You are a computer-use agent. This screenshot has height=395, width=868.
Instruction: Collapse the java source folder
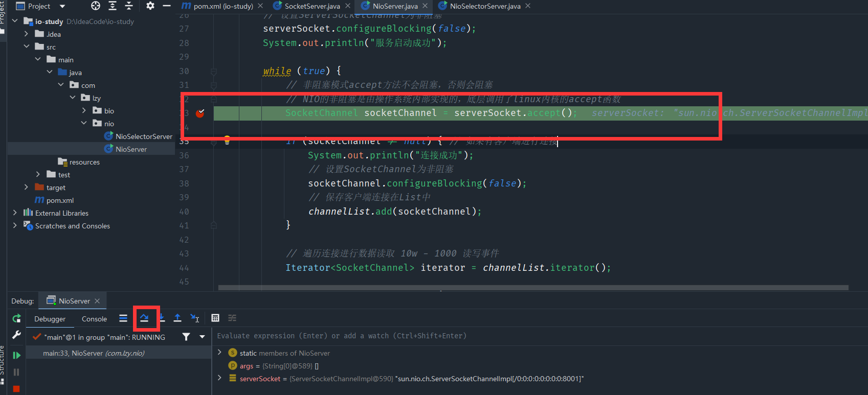(x=50, y=73)
